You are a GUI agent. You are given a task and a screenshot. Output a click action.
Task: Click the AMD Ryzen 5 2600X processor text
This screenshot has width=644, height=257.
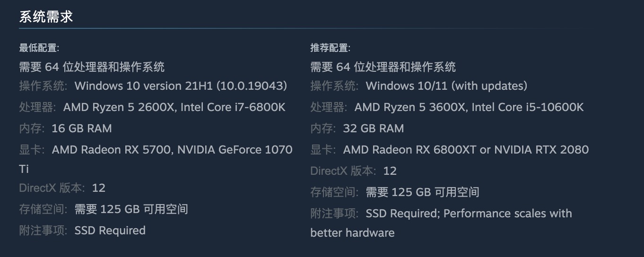coord(120,107)
